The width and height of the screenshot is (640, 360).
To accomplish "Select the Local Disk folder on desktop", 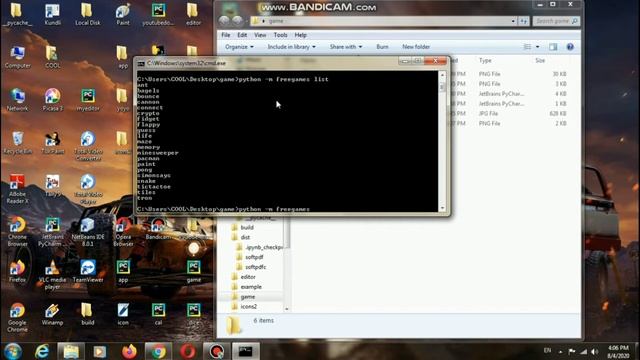I will click(x=88, y=15).
